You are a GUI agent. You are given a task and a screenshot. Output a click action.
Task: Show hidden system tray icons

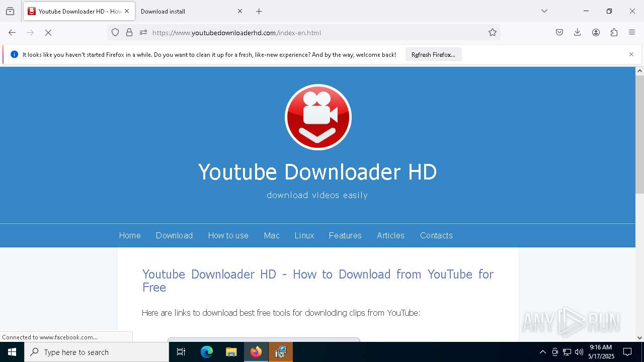click(x=542, y=352)
